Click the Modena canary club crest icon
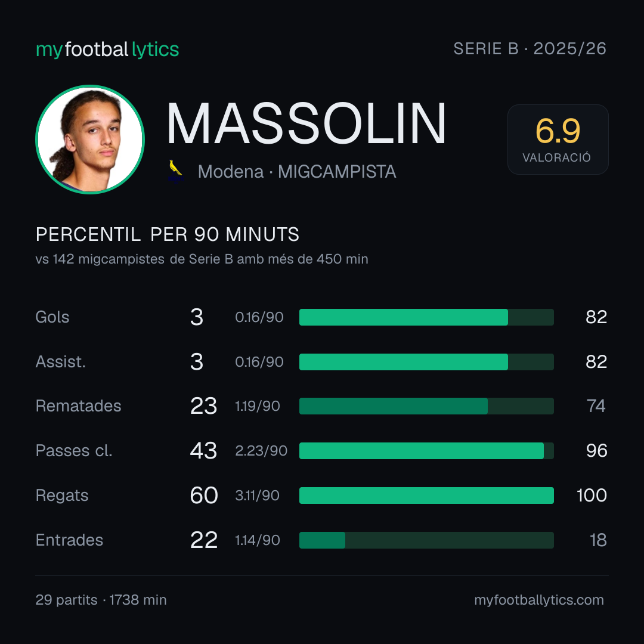 tap(176, 172)
